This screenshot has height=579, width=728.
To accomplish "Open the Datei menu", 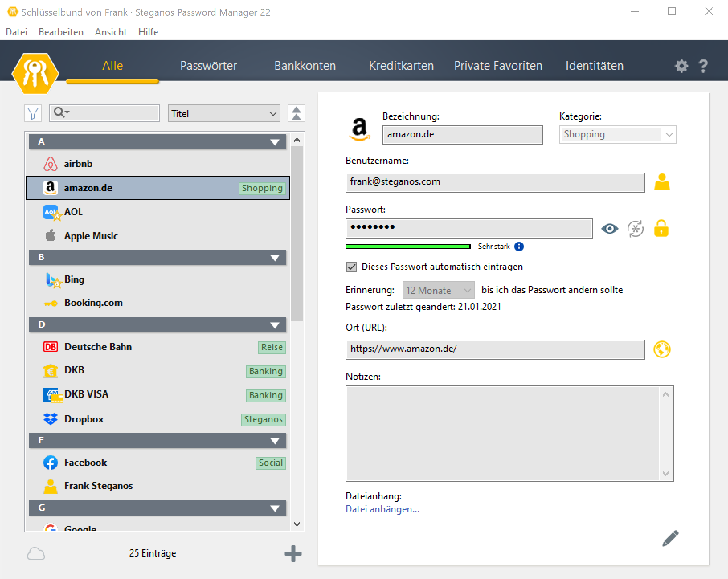I will tap(16, 32).
